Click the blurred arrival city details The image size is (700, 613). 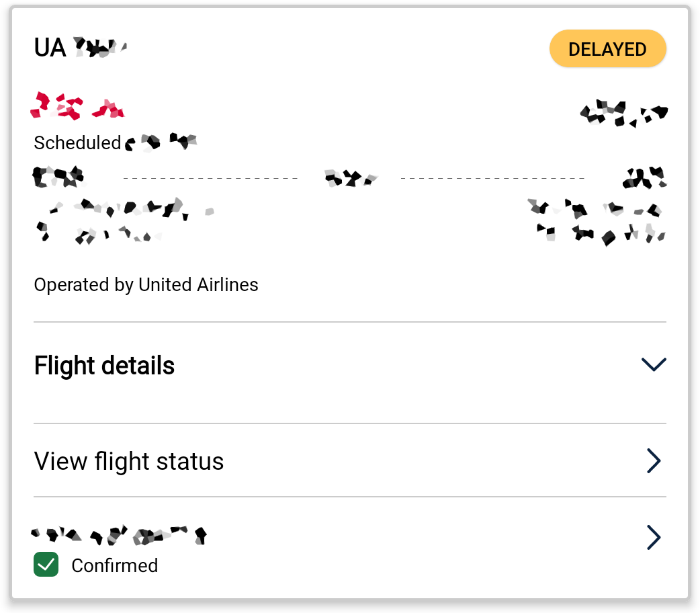pyautogui.click(x=597, y=222)
